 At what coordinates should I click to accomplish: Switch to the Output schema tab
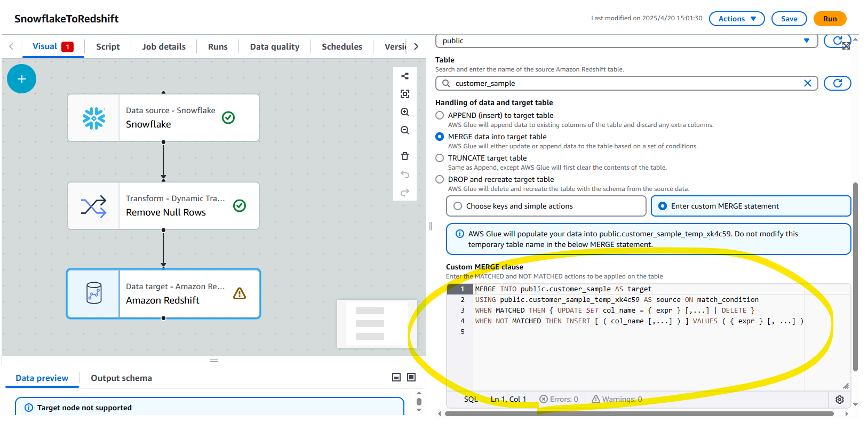[121, 378]
